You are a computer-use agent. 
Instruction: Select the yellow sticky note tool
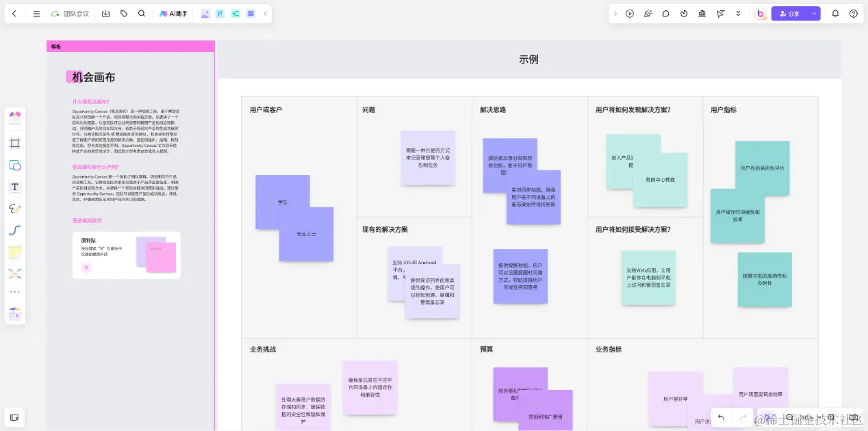coord(15,252)
